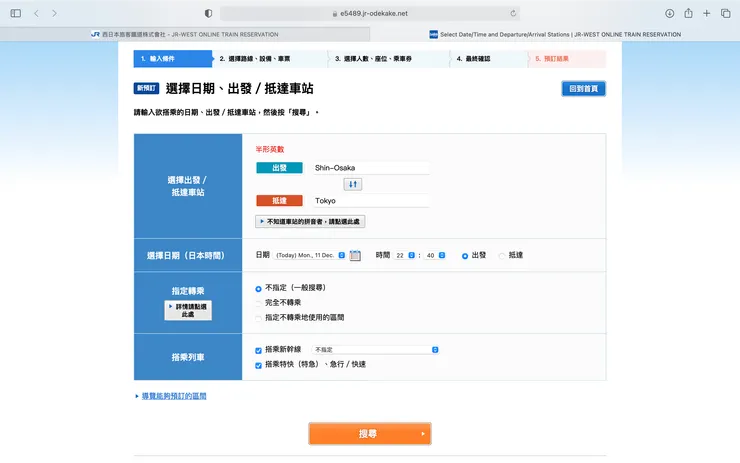Click the 半形英數 hint text
The width and height of the screenshot is (740, 463).
click(270, 149)
